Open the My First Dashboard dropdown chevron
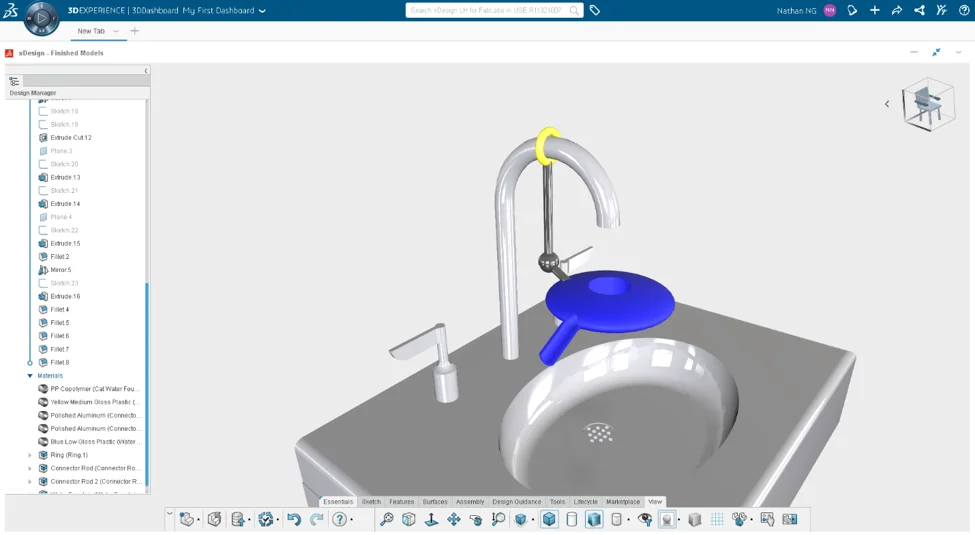975x535 pixels. point(263,11)
